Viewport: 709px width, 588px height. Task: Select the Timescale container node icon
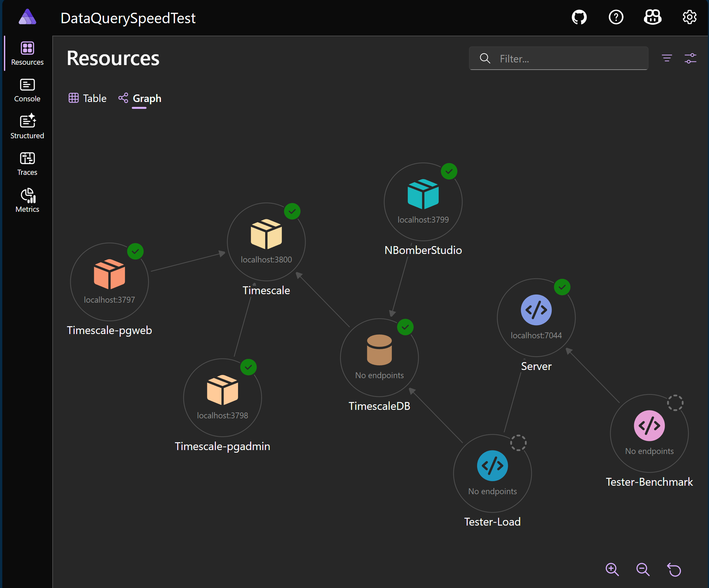tap(267, 234)
